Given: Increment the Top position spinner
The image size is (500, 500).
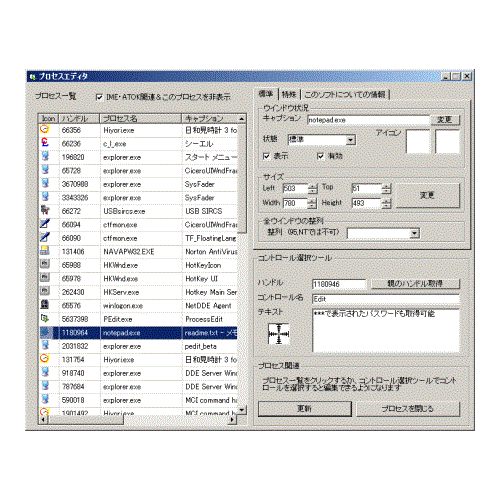Looking at the screenshot, I should (386, 186).
